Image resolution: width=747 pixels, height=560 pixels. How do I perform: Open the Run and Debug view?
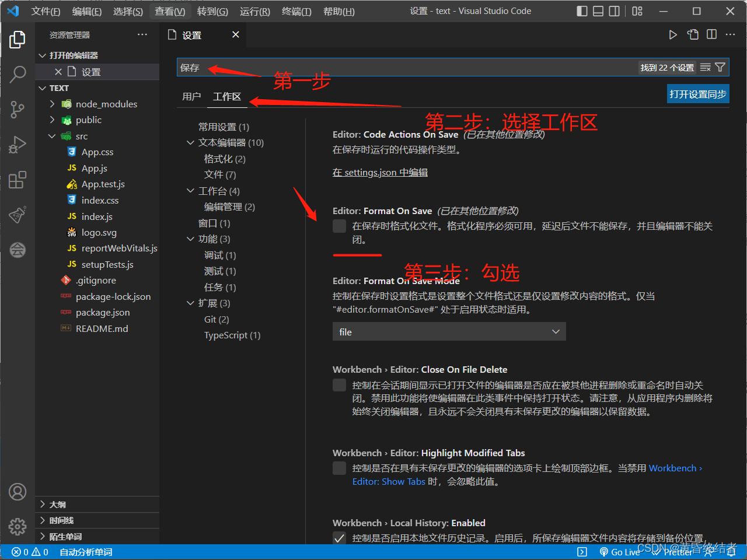coord(18,145)
